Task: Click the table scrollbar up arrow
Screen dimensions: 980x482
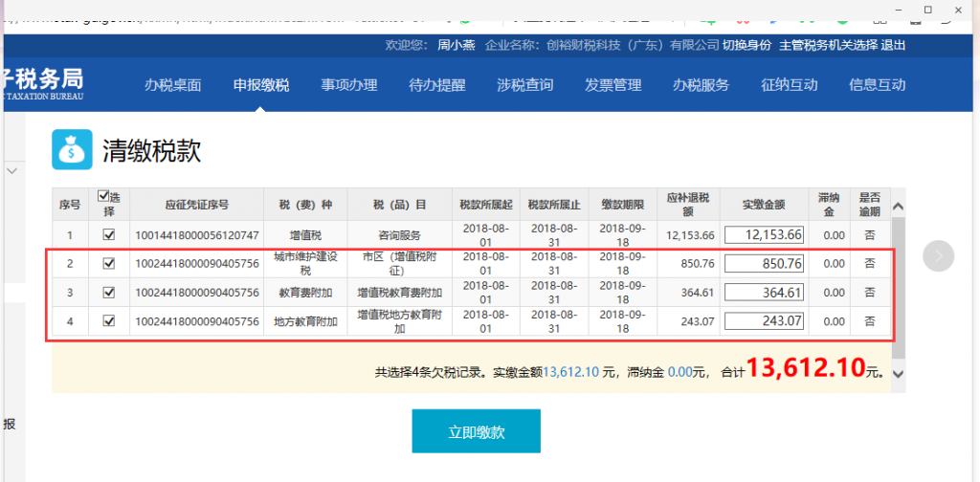Action: point(898,206)
